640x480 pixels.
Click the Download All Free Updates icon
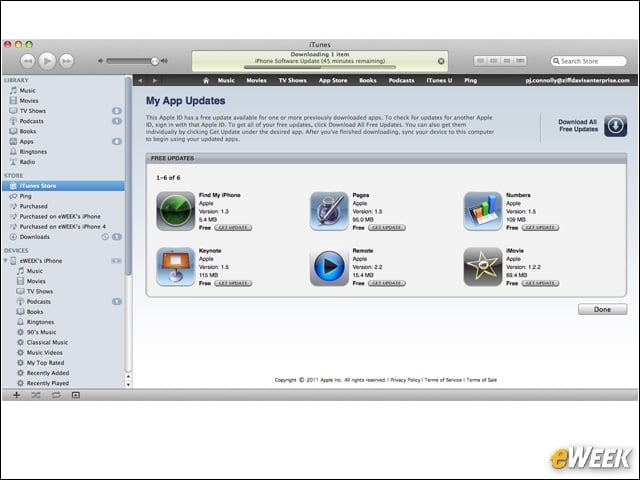point(616,126)
